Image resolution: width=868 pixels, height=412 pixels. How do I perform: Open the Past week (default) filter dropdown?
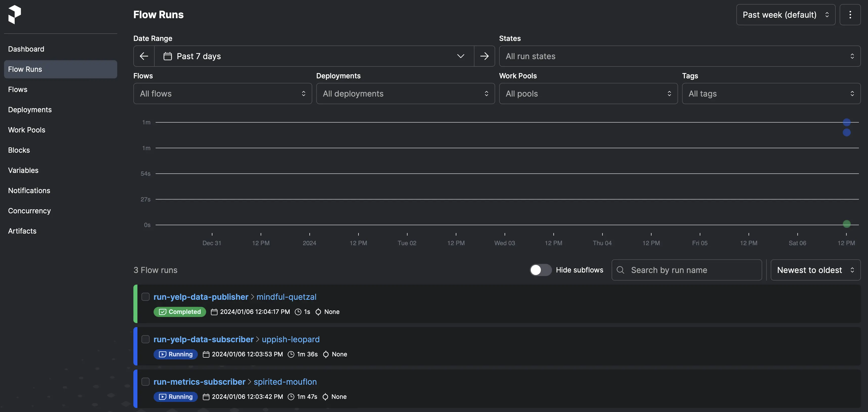[x=785, y=14]
